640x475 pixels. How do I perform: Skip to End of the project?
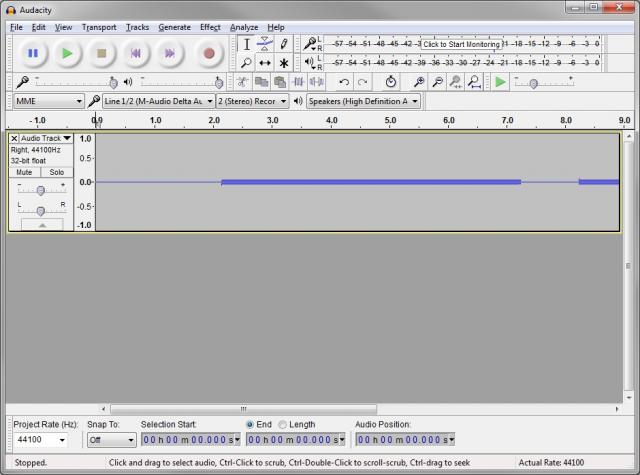(x=169, y=53)
